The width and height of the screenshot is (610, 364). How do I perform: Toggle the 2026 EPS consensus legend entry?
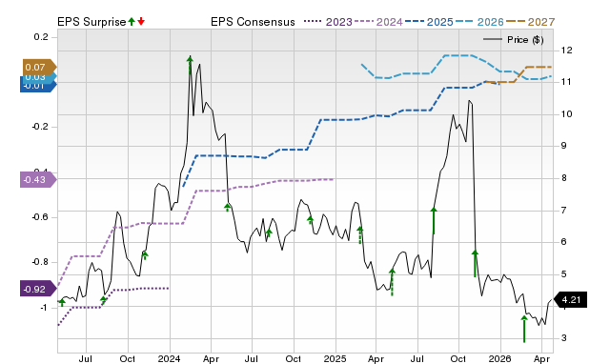[x=479, y=22]
